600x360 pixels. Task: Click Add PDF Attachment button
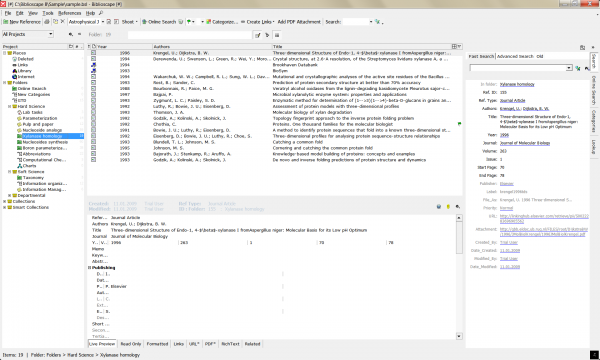(299, 22)
